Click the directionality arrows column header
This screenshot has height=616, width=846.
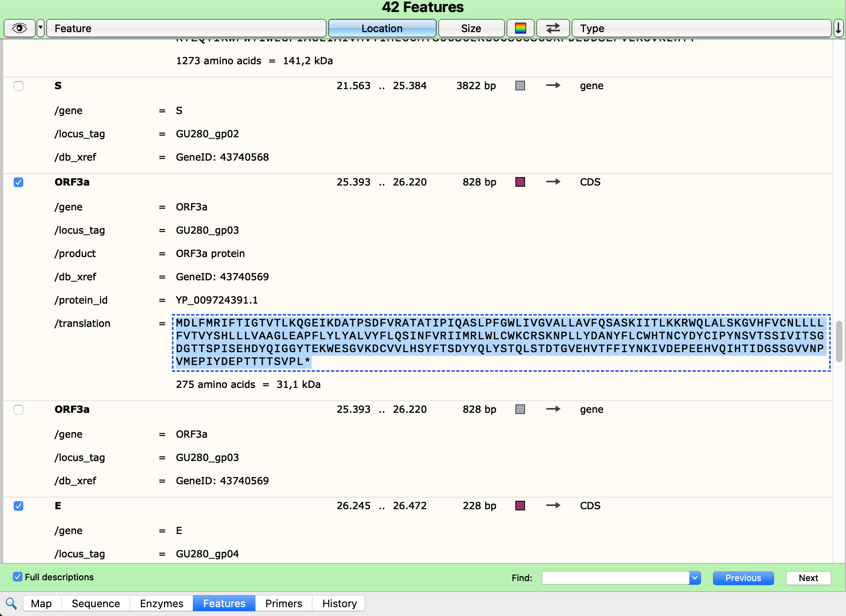553,28
